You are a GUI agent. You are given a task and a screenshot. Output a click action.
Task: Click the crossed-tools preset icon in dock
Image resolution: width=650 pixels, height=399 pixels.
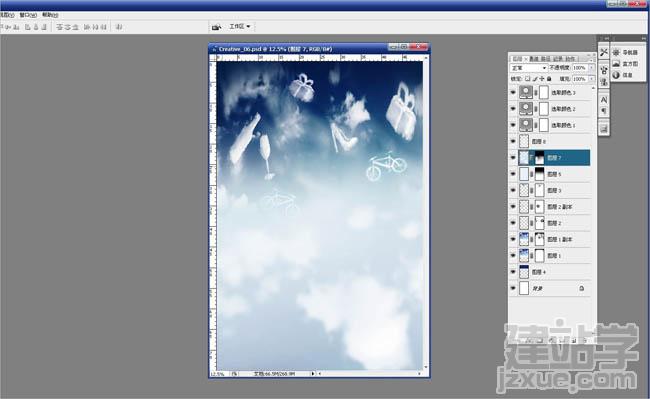[x=604, y=52]
